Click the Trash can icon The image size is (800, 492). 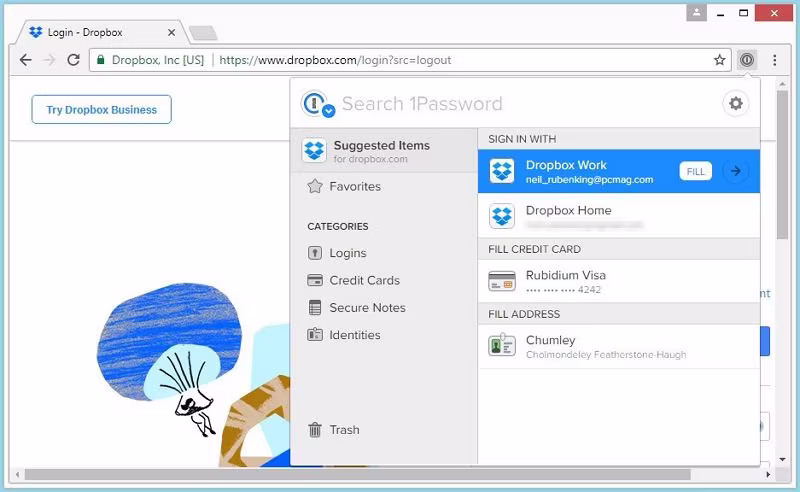[x=315, y=430]
